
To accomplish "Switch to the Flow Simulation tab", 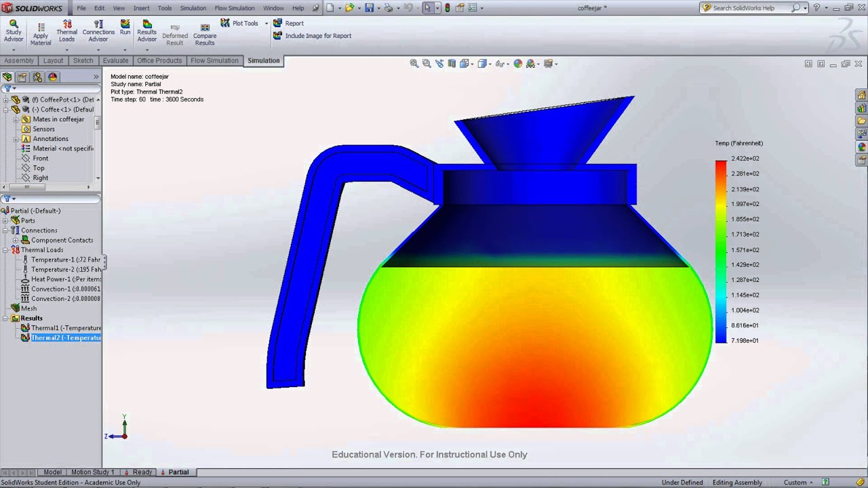I will click(214, 60).
